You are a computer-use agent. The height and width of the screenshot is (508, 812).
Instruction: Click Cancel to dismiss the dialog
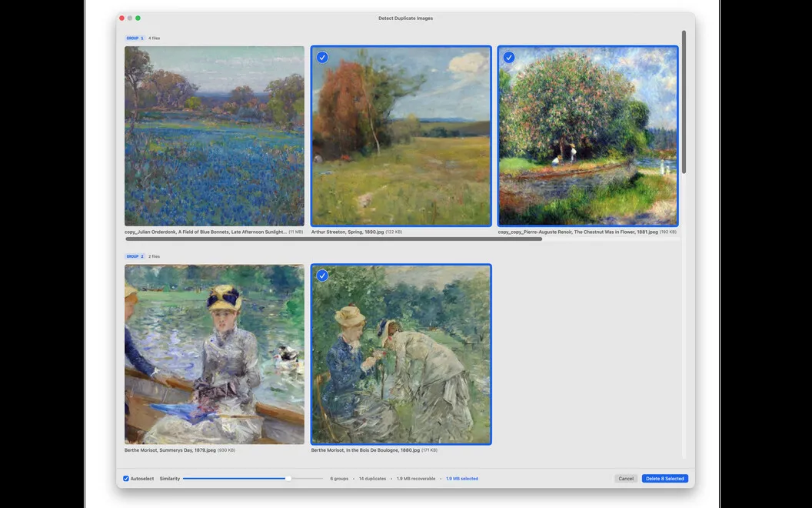(x=626, y=479)
